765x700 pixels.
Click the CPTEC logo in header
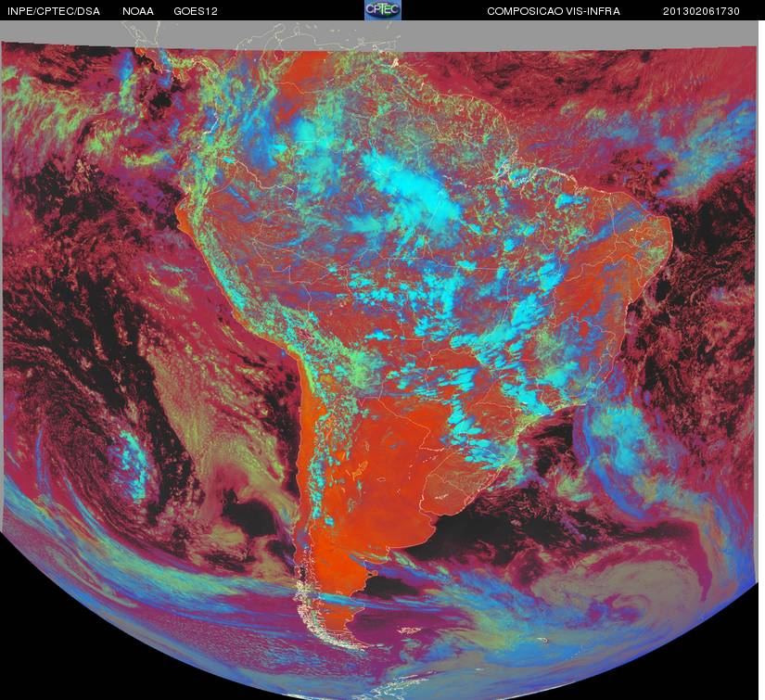click(x=383, y=10)
